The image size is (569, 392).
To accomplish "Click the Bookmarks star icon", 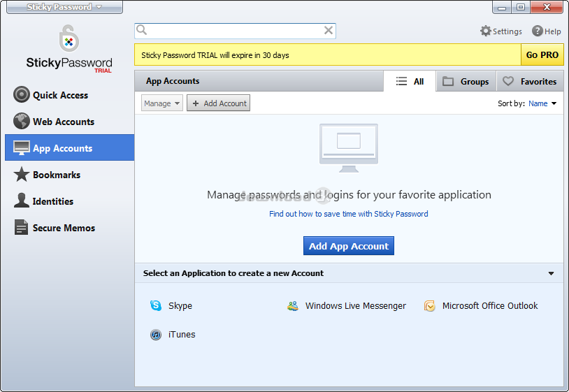I will pos(22,175).
